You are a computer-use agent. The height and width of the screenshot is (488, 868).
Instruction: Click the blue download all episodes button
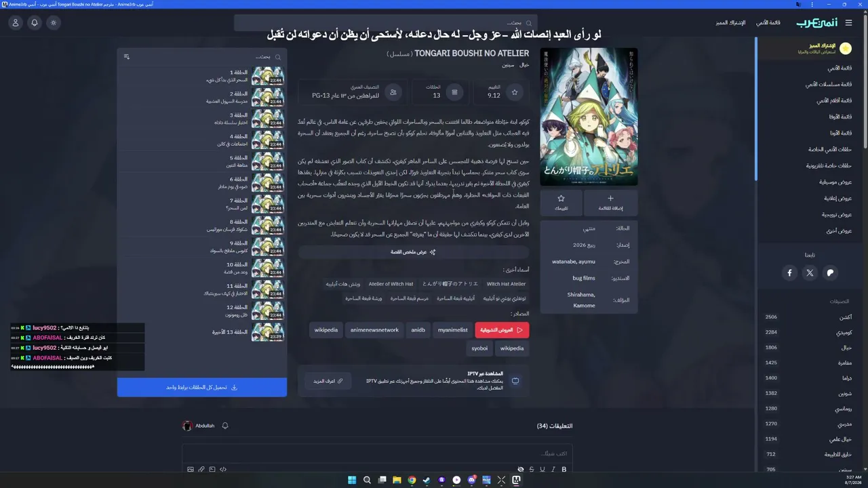(202, 388)
